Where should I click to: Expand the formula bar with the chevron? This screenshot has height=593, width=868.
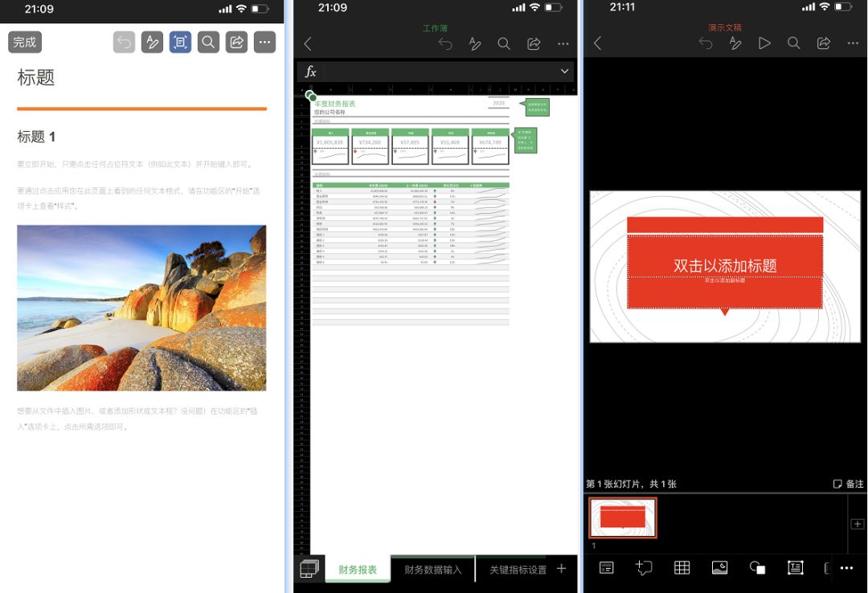pyautogui.click(x=564, y=72)
